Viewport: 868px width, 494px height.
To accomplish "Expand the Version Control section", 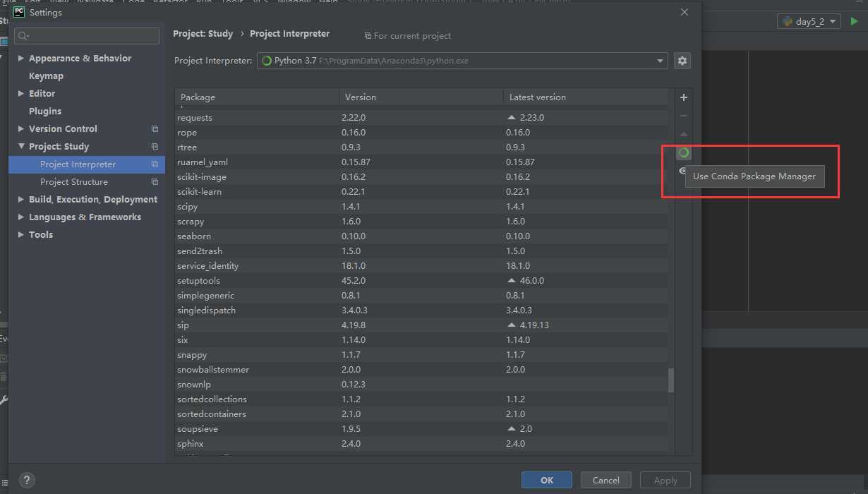I will click(21, 129).
